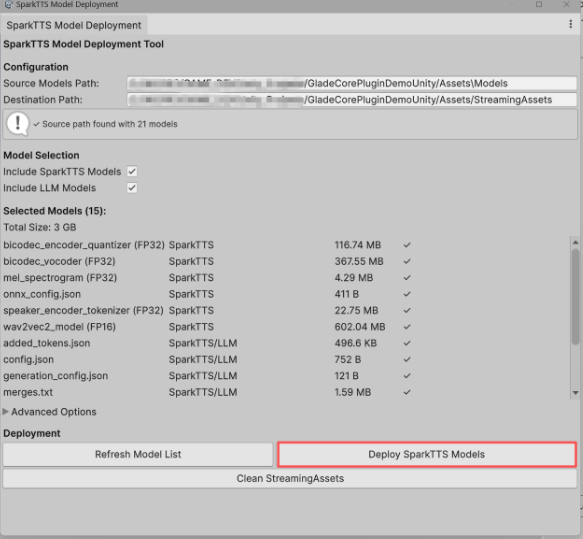Click SparkTTS type of onnx_config.json
The image size is (583, 539).
(191, 294)
